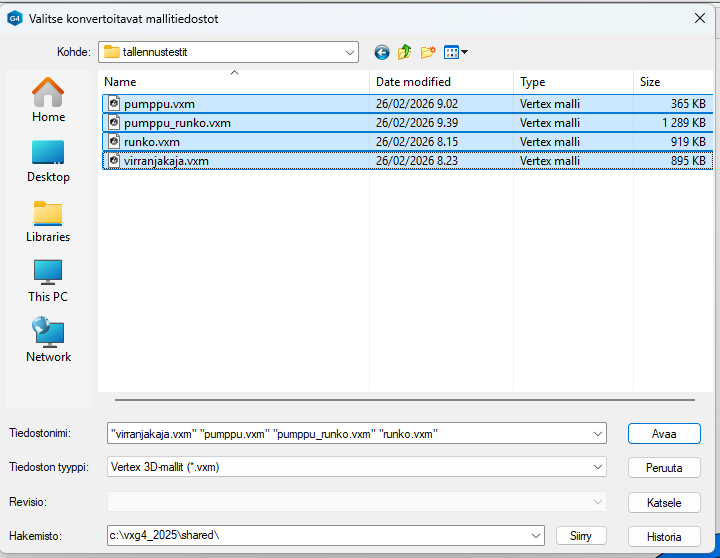Click the Back navigation arrow icon
720x558 pixels.
381,52
